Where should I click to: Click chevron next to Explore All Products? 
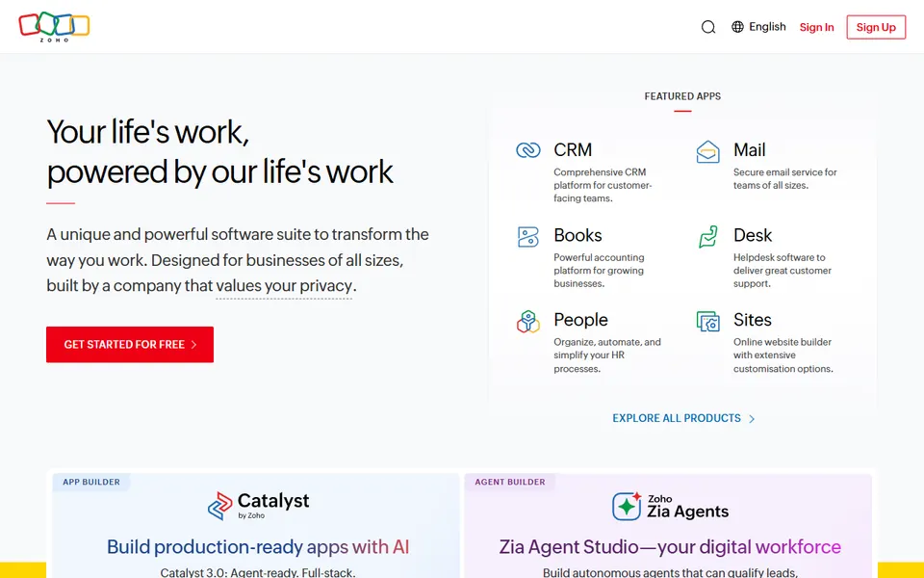coord(752,419)
